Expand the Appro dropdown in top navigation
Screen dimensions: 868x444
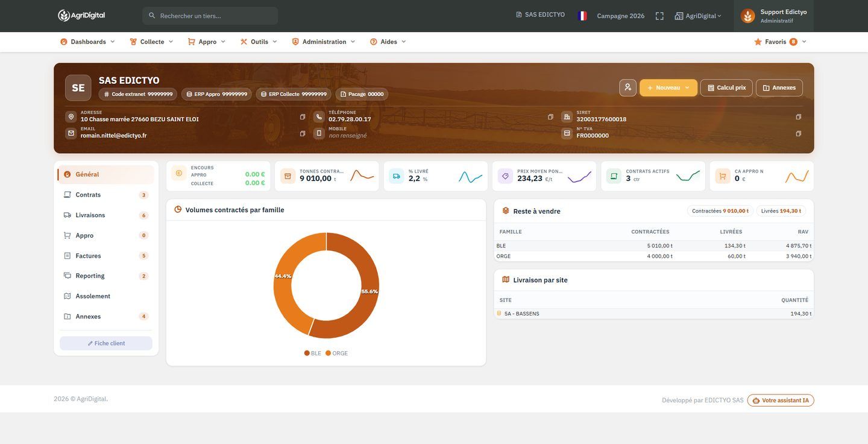click(207, 42)
